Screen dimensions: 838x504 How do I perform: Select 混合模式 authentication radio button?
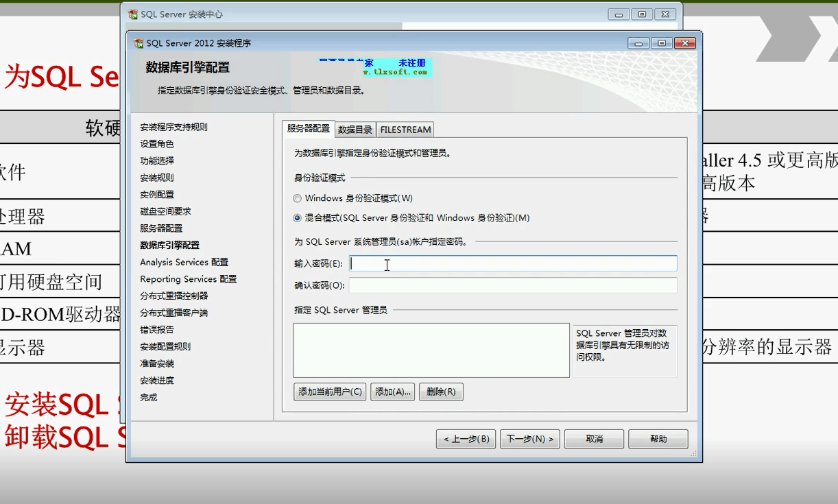(297, 218)
